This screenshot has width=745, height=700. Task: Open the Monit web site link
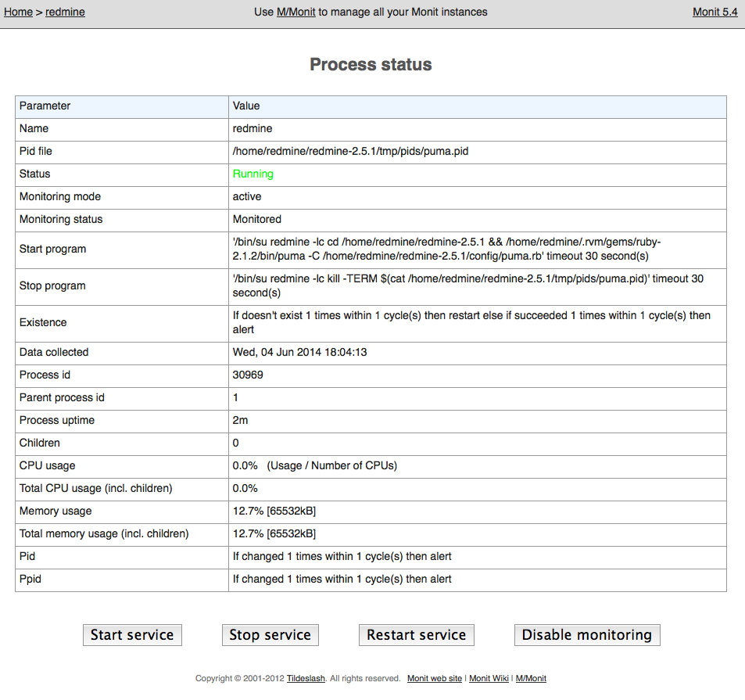[435, 678]
